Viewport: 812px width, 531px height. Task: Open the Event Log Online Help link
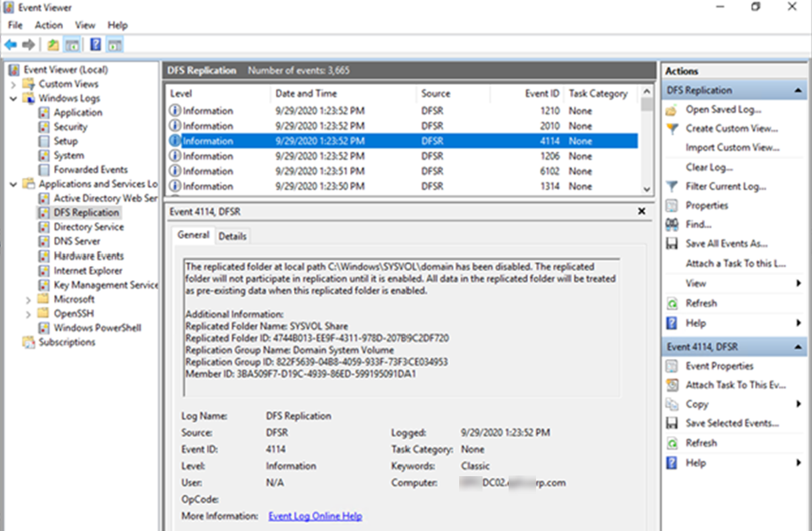(x=315, y=516)
